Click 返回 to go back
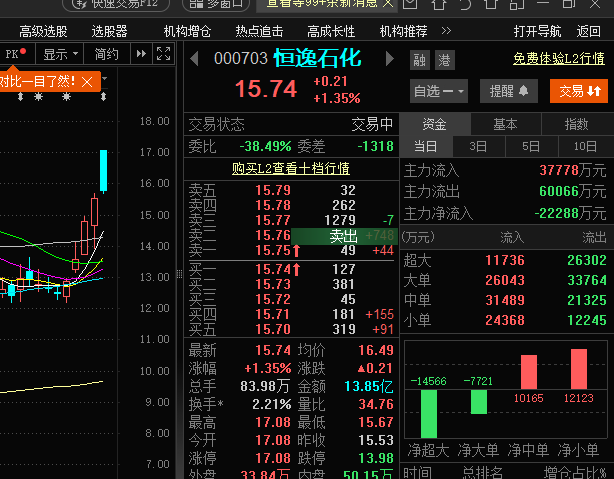Screen dimensions: 614x479 589,31
